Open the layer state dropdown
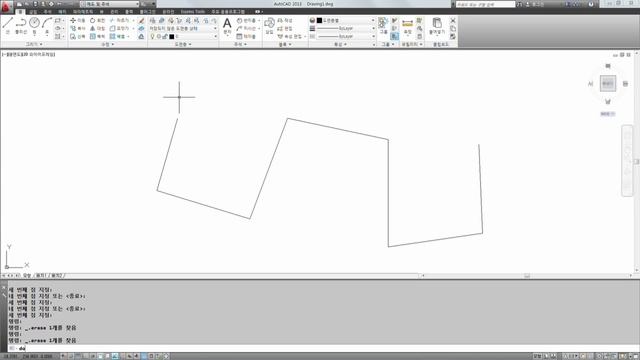 (183, 29)
